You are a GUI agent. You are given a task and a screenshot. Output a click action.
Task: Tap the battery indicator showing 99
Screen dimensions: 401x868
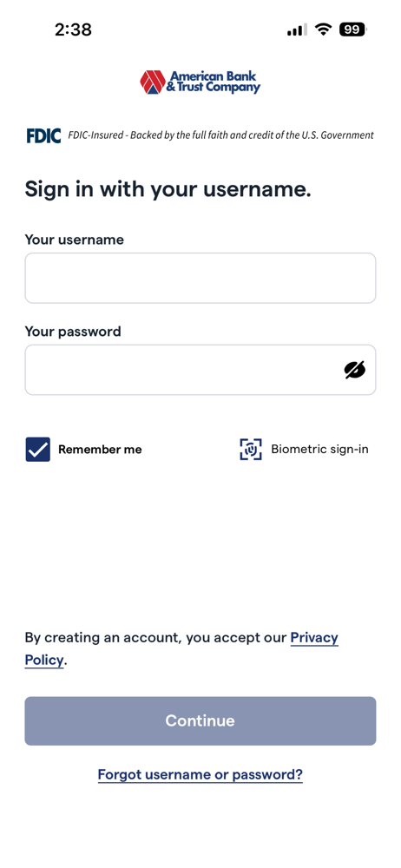coord(352,30)
